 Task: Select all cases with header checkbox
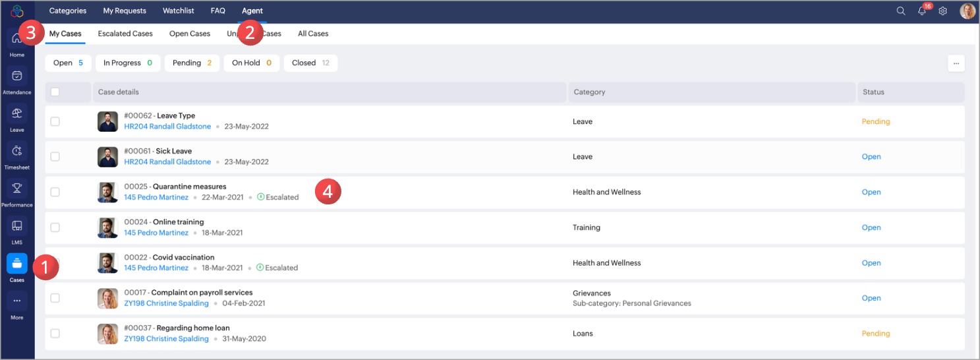55,92
